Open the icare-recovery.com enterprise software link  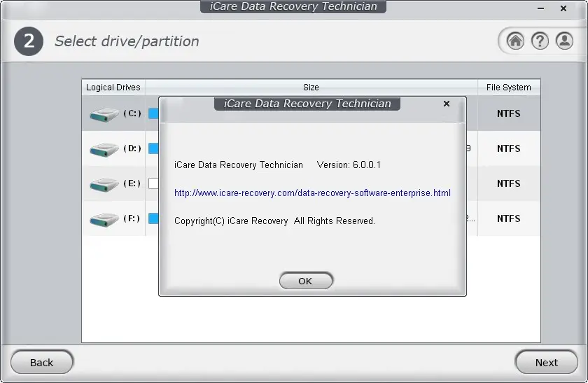pos(312,193)
